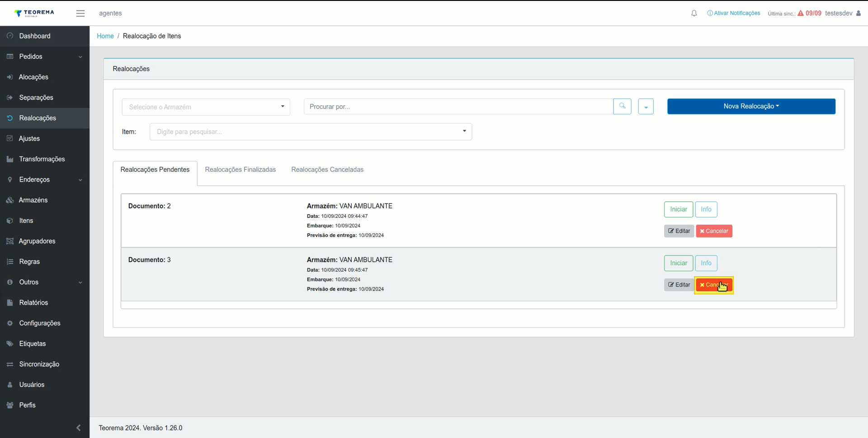The width and height of the screenshot is (868, 438).
Task: Click Info for Documento 2
Action: 706,209
